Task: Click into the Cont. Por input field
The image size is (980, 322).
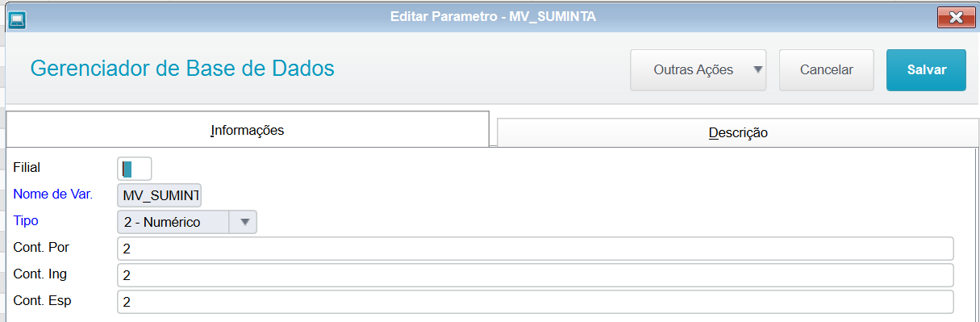Action: 535,249
